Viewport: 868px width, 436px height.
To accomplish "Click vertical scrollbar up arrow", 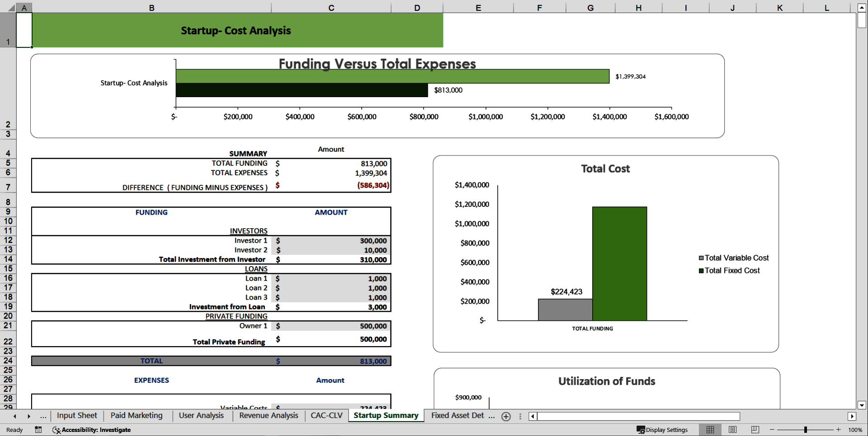I will (862, 8).
